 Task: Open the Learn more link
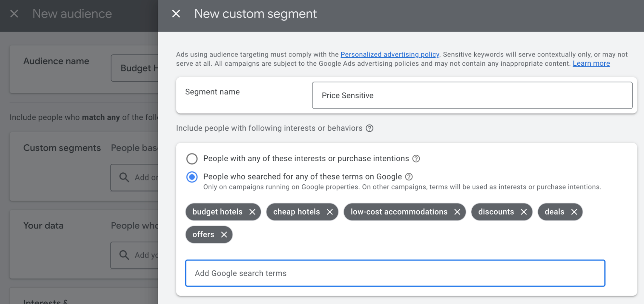(x=591, y=63)
